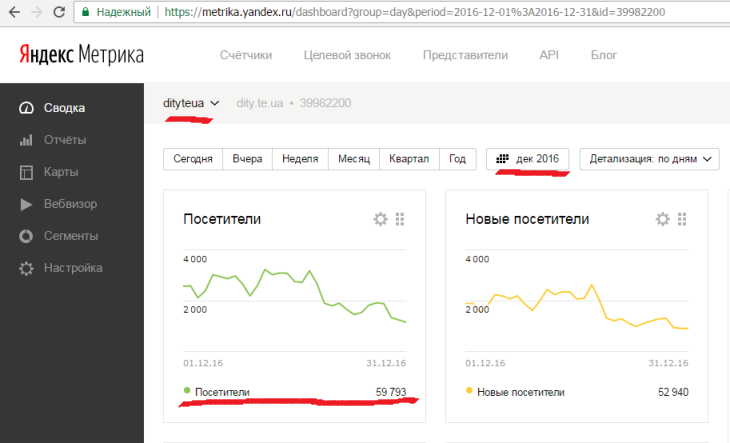Click the Настройка gear icon in sidebar

click(x=26, y=268)
